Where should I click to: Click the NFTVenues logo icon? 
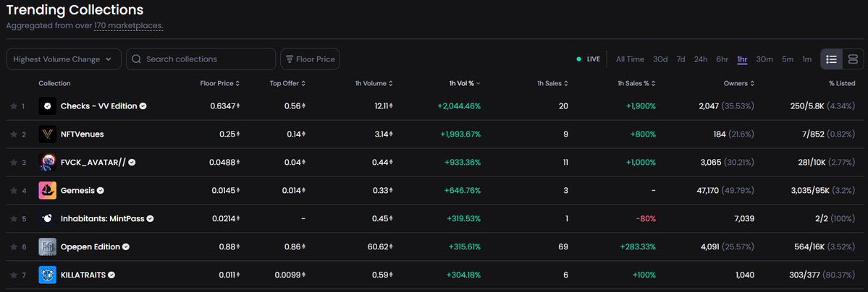(x=48, y=134)
